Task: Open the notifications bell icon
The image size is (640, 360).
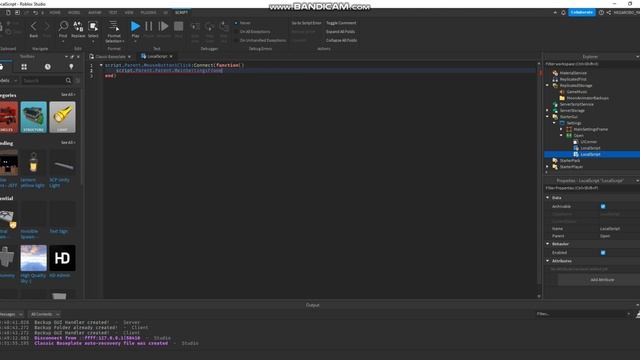Action: coord(564,13)
